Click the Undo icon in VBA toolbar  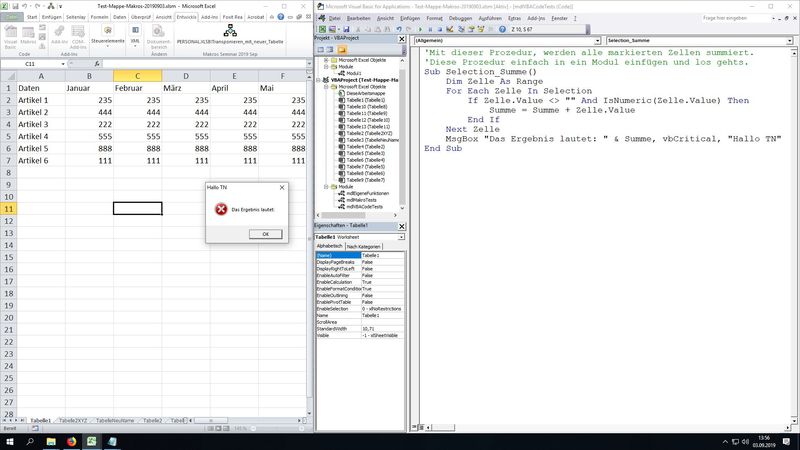tap(399, 29)
